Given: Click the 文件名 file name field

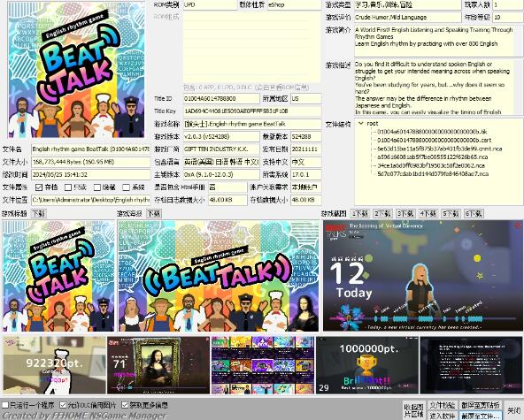Looking at the screenshot, I should [90, 149].
